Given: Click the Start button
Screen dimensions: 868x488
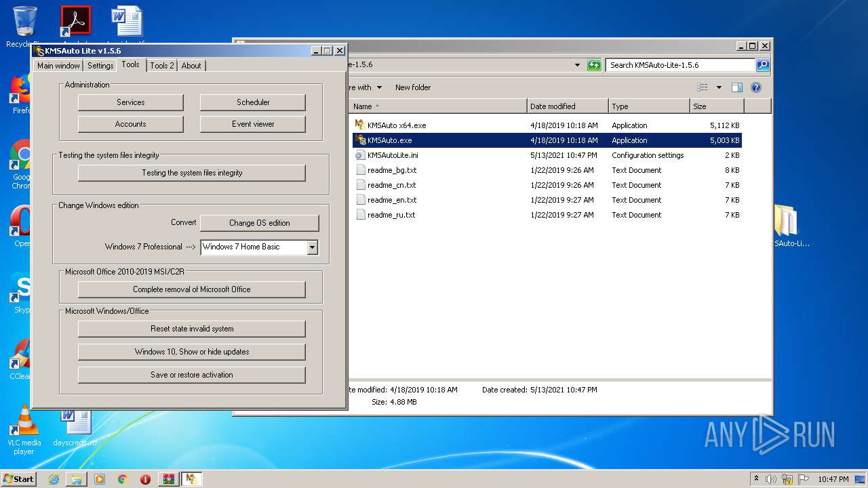Looking at the screenshot, I should pyautogui.click(x=19, y=479).
